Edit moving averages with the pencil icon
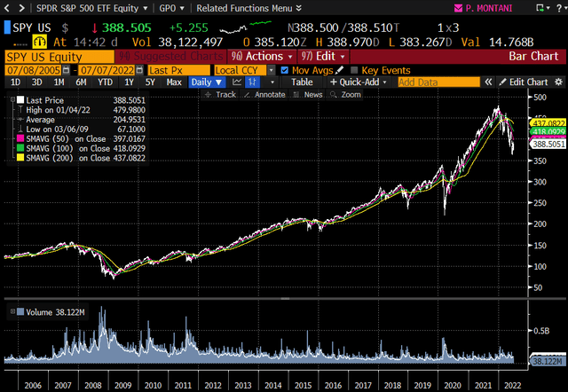This screenshot has height=392, width=568. coord(339,70)
